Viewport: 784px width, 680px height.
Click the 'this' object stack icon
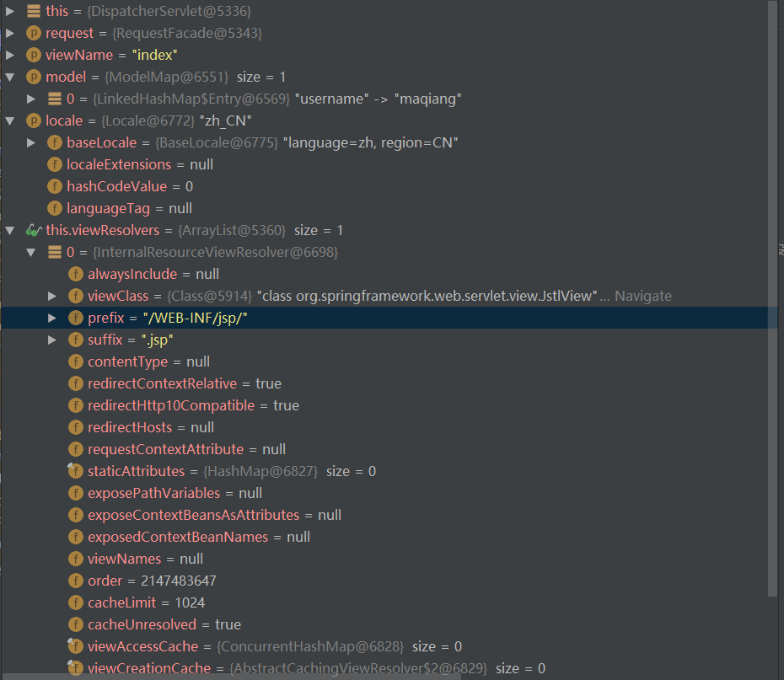pos(34,11)
